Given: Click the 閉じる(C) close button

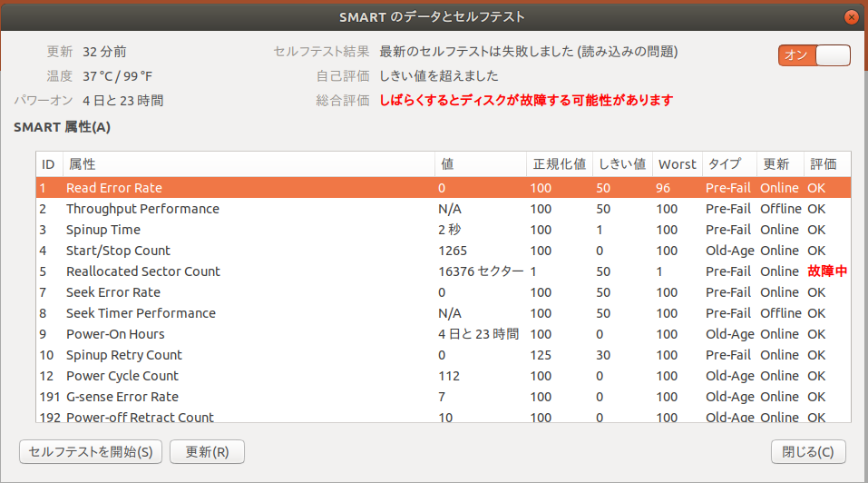Looking at the screenshot, I should click(808, 452).
